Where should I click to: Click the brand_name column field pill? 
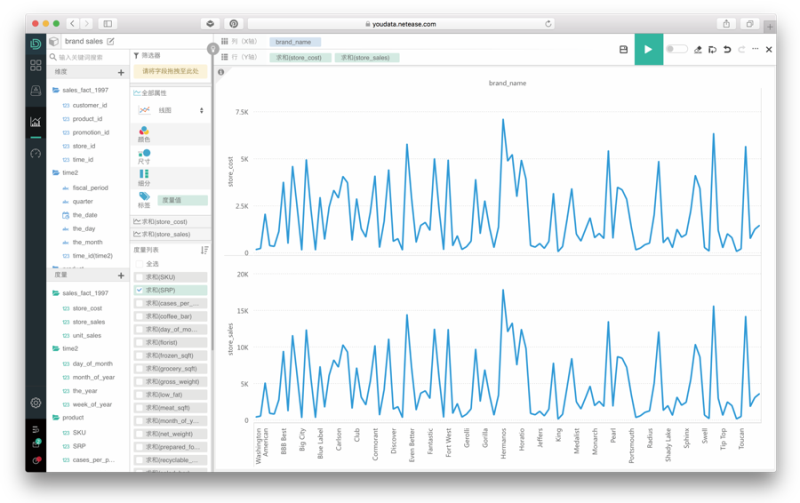pos(294,42)
